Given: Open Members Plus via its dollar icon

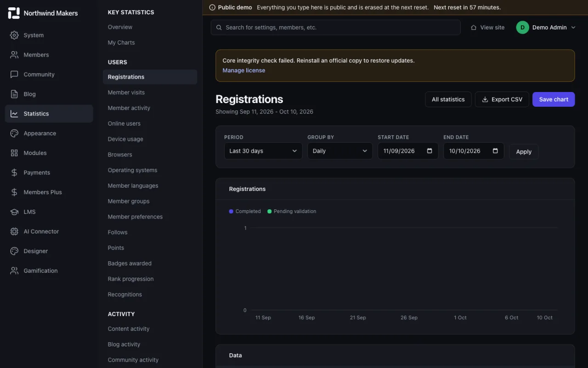Looking at the screenshot, I should (14, 192).
